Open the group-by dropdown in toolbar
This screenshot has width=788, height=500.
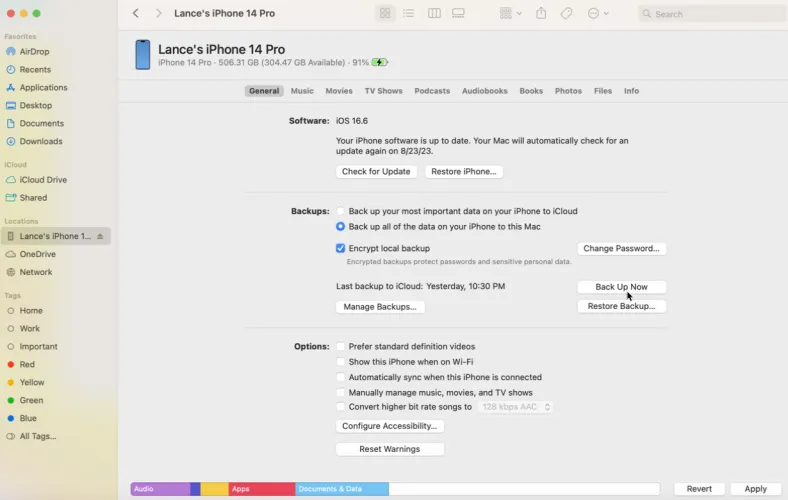click(x=510, y=14)
